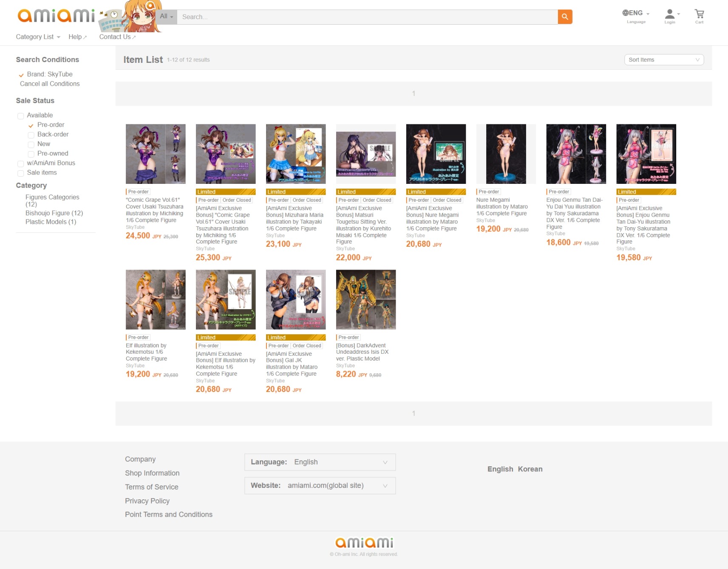Open "Nure Megami illustration by Mataro" title priced 19,200

pos(502,207)
